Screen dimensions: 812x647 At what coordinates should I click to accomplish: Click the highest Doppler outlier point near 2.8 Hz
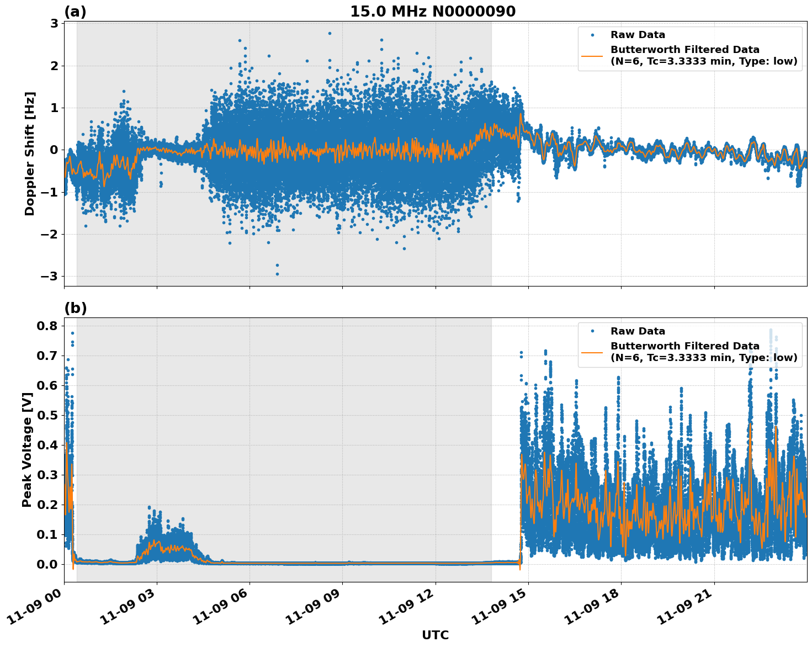[x=328, y=32]
